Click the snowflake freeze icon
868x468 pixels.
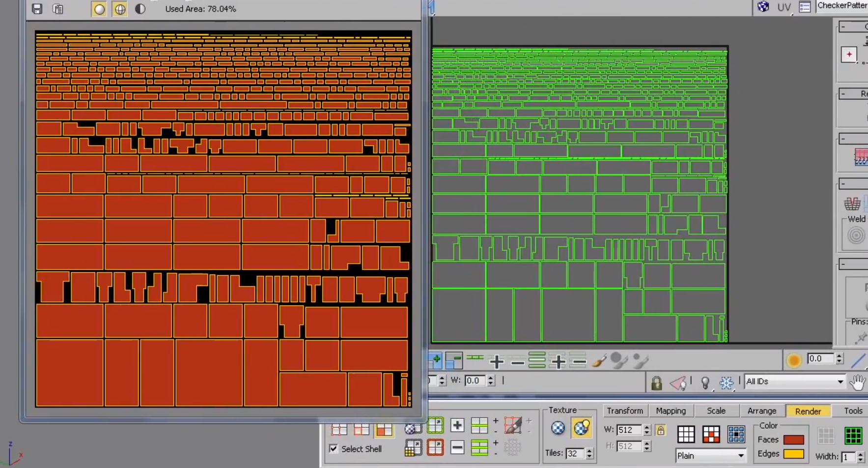[x=726, y=382]
